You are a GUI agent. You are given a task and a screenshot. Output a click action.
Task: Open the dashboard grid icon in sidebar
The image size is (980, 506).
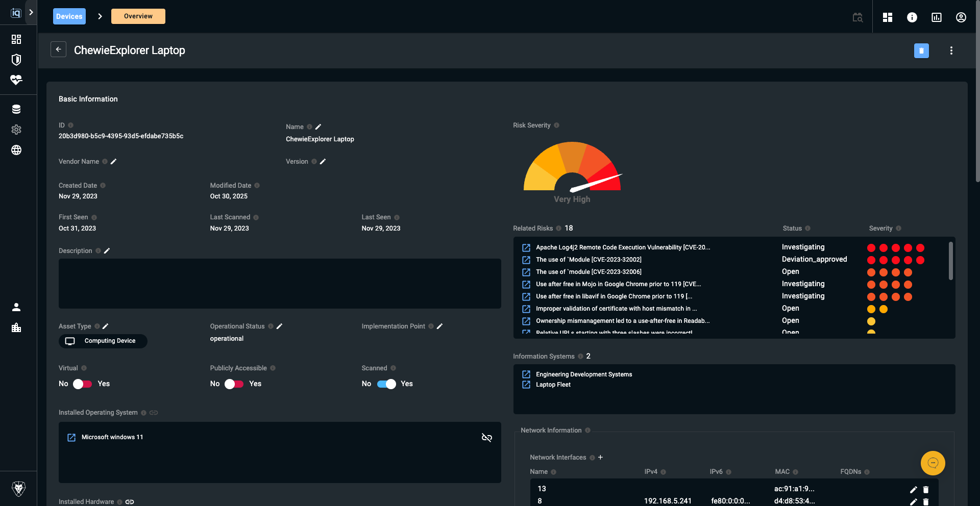tap(16, 39)
